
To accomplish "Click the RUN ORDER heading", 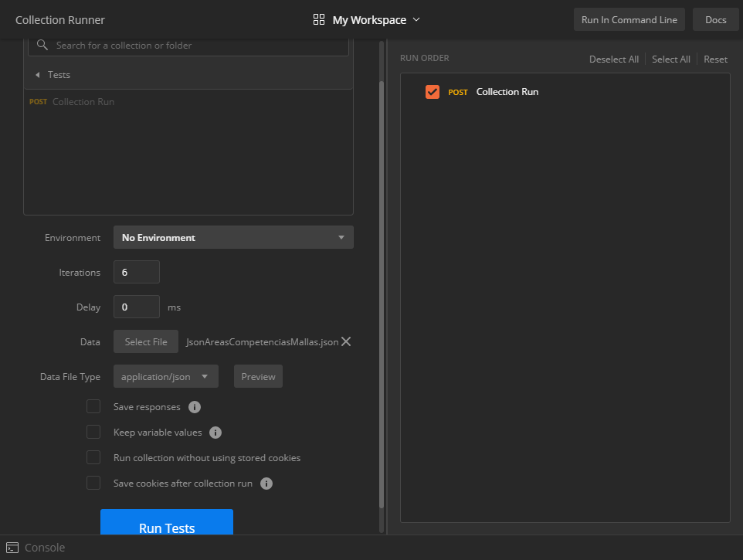I will [425, 58].
